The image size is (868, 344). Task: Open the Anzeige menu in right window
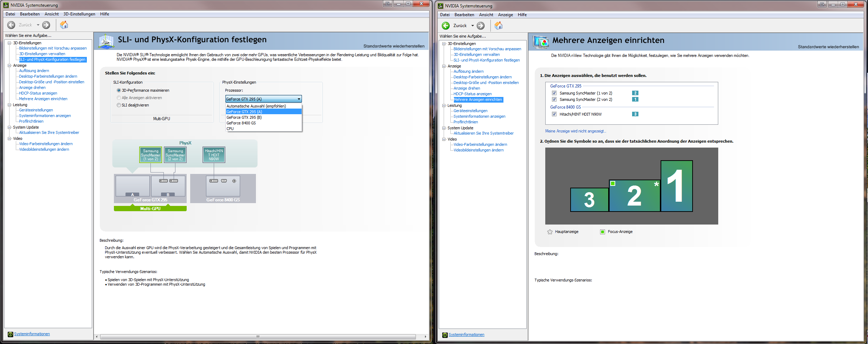(x=505, y=15)
